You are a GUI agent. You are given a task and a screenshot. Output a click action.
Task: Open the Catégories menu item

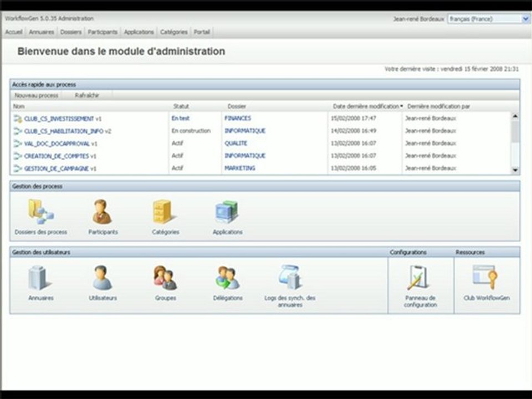point(173,32)
